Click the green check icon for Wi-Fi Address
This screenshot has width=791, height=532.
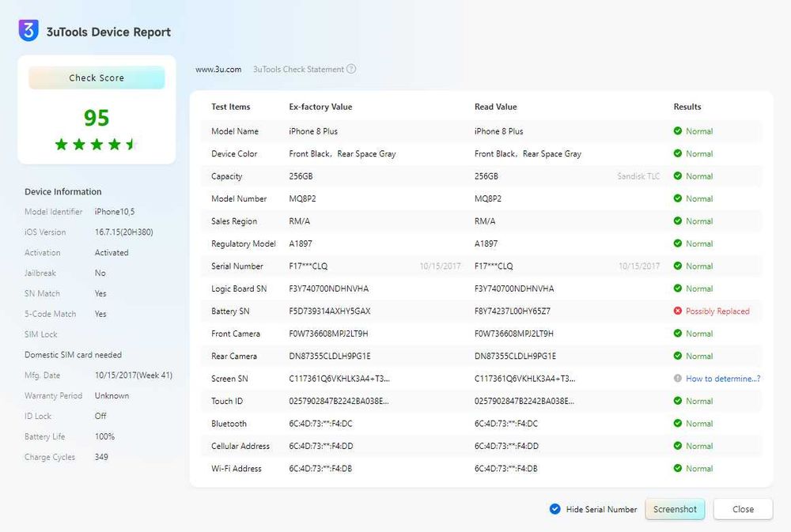[x=678, y=468]
